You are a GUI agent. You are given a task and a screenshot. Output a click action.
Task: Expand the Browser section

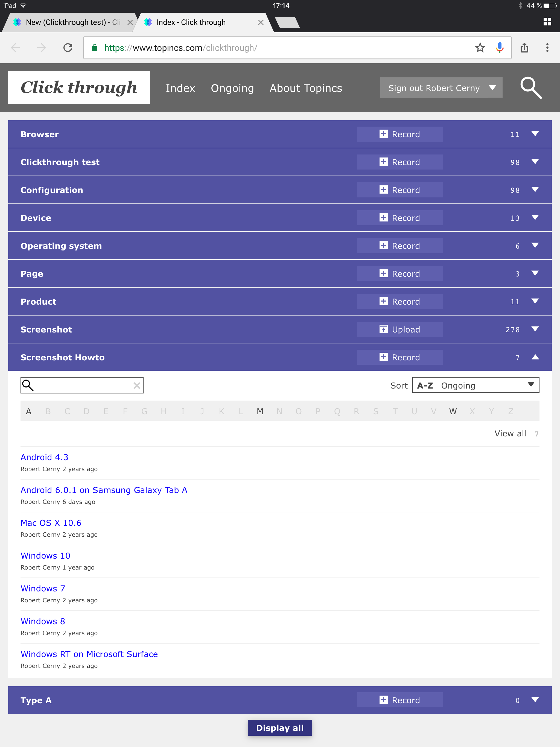(x=535, y=134)
